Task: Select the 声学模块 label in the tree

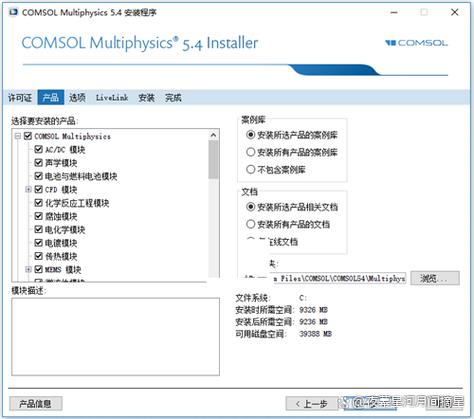Action: click(61, 163)
